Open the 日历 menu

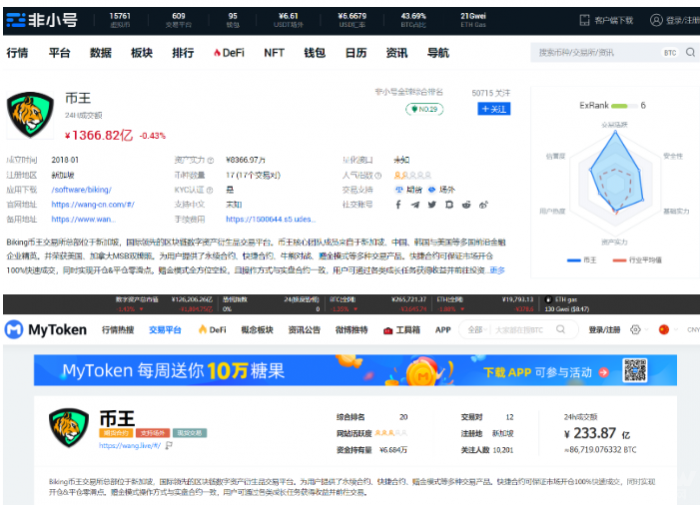pos(356,53)
